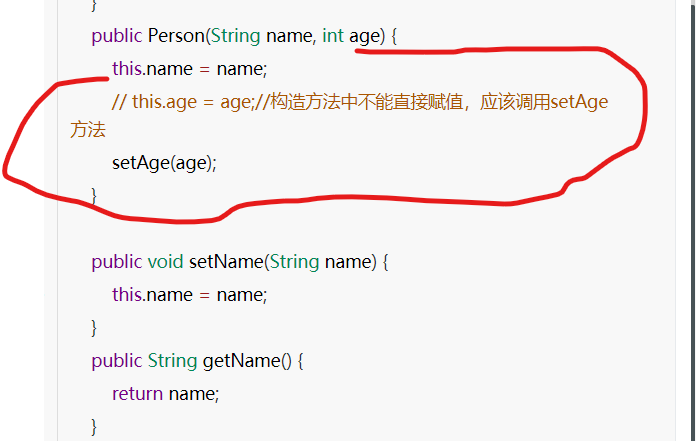This screenshot has height=441, width=696.
Task: Click public keyword before void setName
Action: (117, 262)
